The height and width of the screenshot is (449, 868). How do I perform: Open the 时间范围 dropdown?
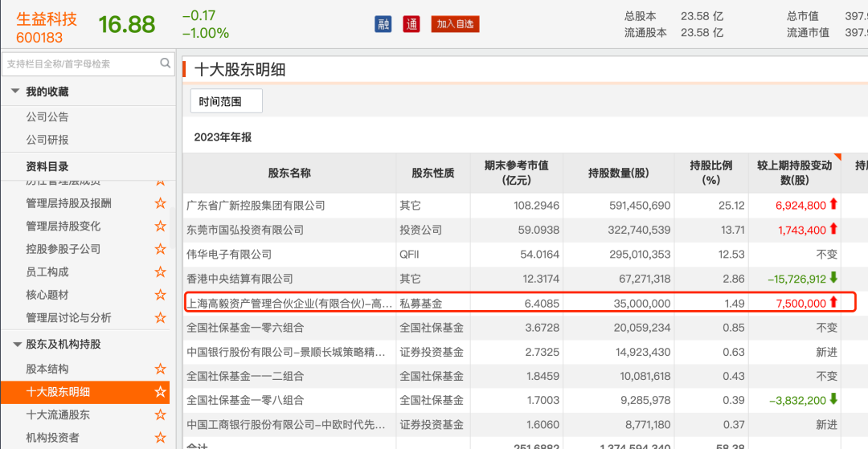(x=227, y=101)
